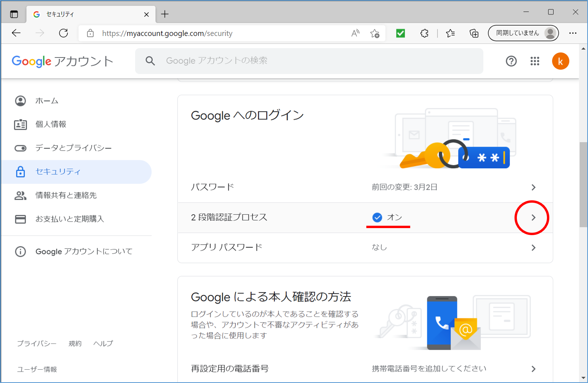Click the info icon beside Google アカウントについて
The height and width of the screenshot is (383, 588).
(20, 252)
